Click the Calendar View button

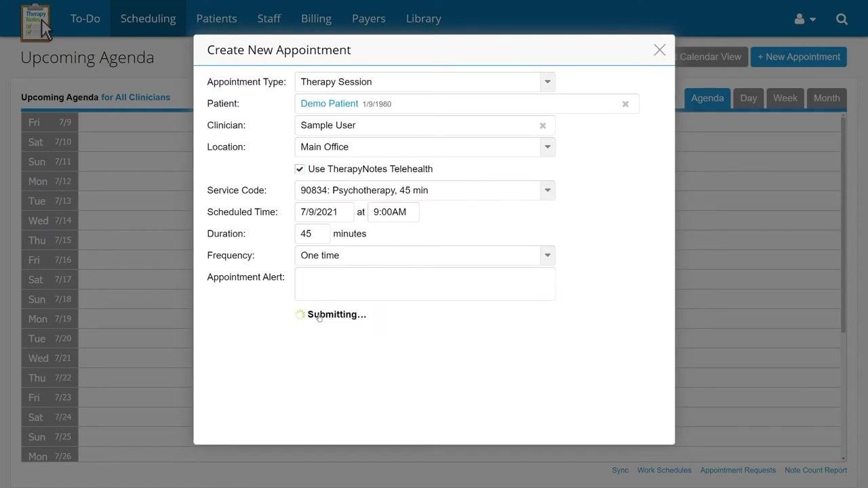pos(710,57)
